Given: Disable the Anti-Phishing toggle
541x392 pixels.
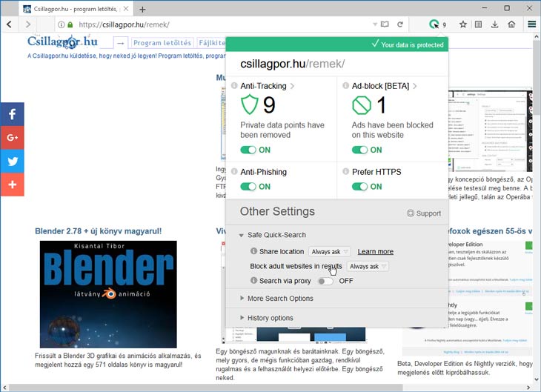Looking at the screenshot, I should tap(248, 186).
